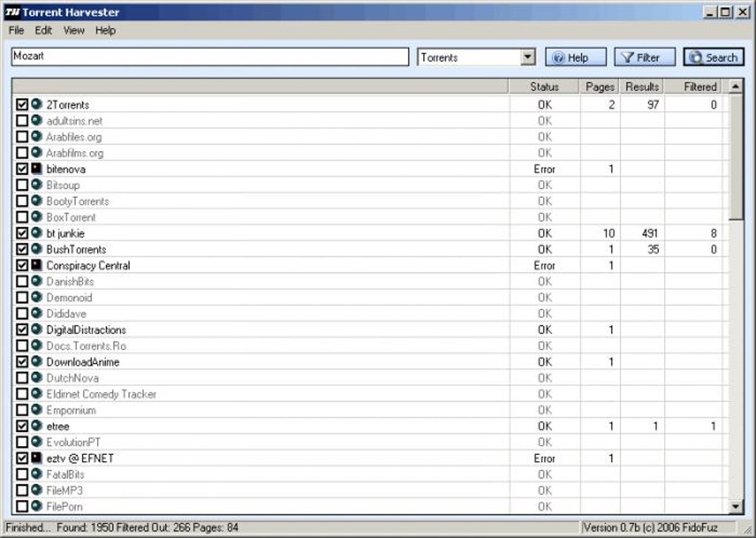Open the Torrents category dropdown

click(528, 57)
